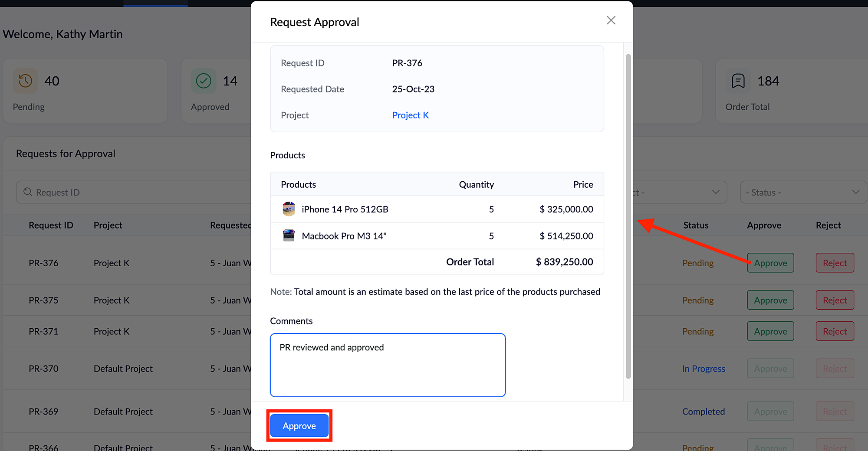The image size is (868, 451).
Task: Click the Macbook Pro M3 product thumbnail
Action: pos(289,236)
